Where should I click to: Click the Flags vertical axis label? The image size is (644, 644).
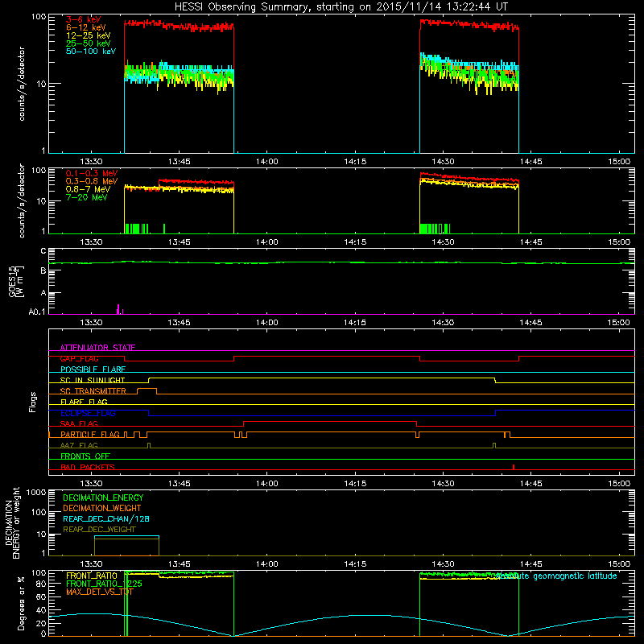click(33, 402)
